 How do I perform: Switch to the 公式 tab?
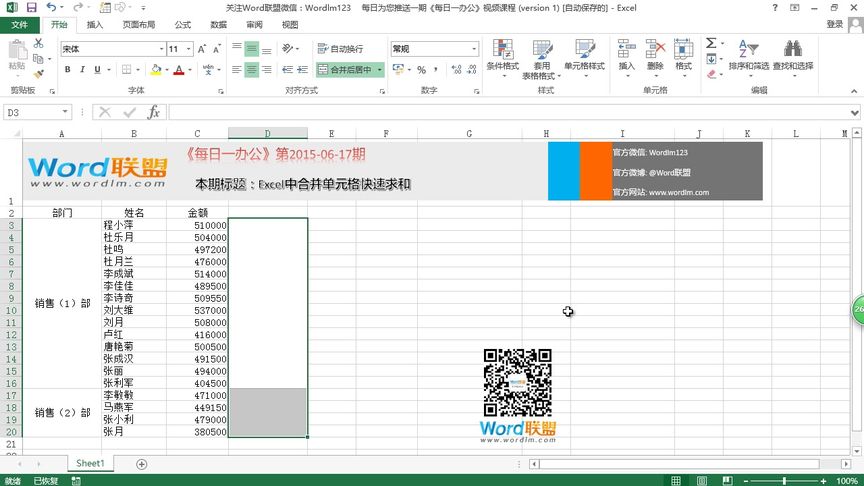click(x=182, y=25)
